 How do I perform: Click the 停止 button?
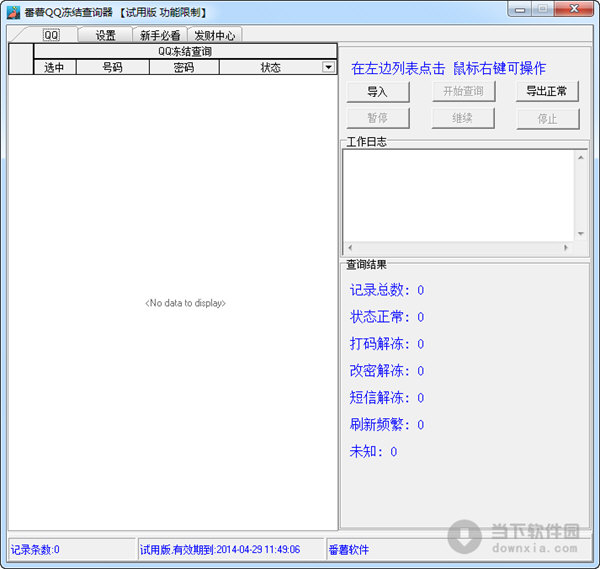pos(548,119)
